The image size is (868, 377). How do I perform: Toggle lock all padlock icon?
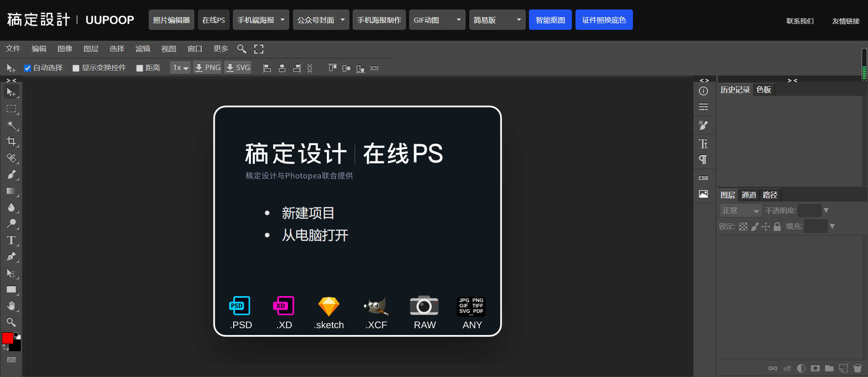777,226
